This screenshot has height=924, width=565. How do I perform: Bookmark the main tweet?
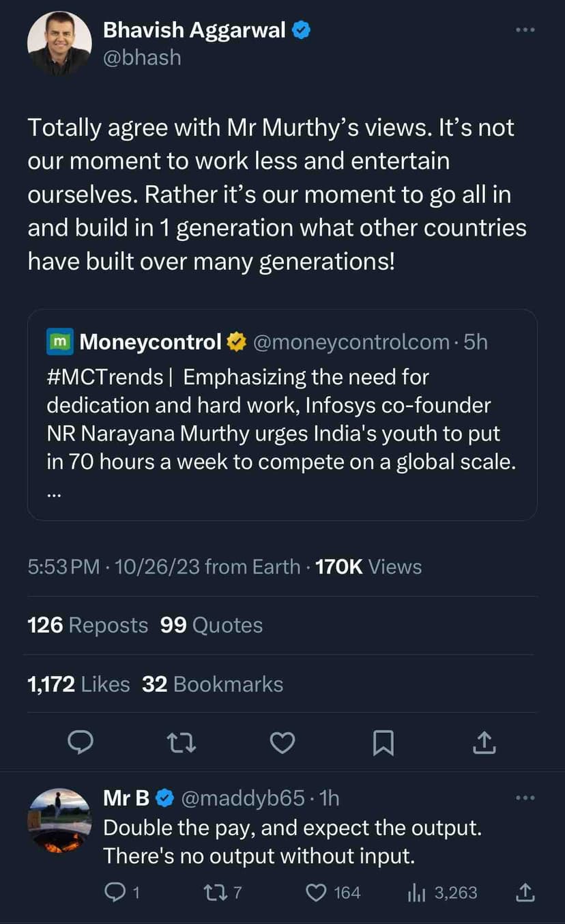(383, 742)
